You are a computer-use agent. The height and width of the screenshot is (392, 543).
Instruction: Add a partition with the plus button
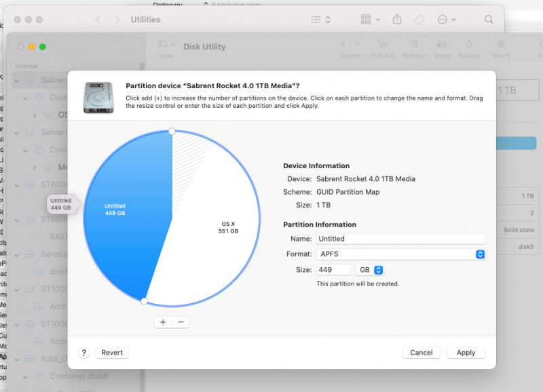(163, 322)
